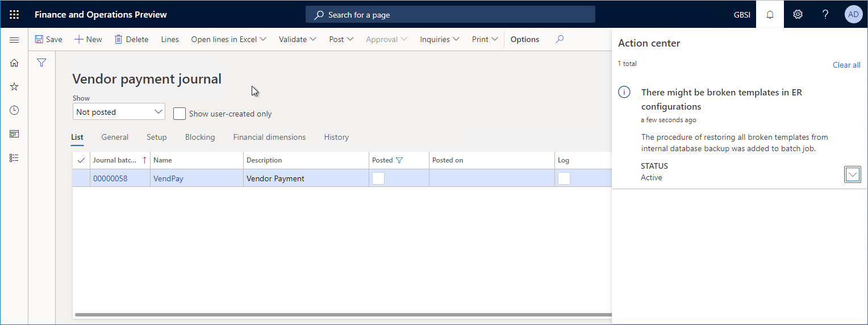
Task: Open Workspaces icon in sidebar
Action: point(14,134)
